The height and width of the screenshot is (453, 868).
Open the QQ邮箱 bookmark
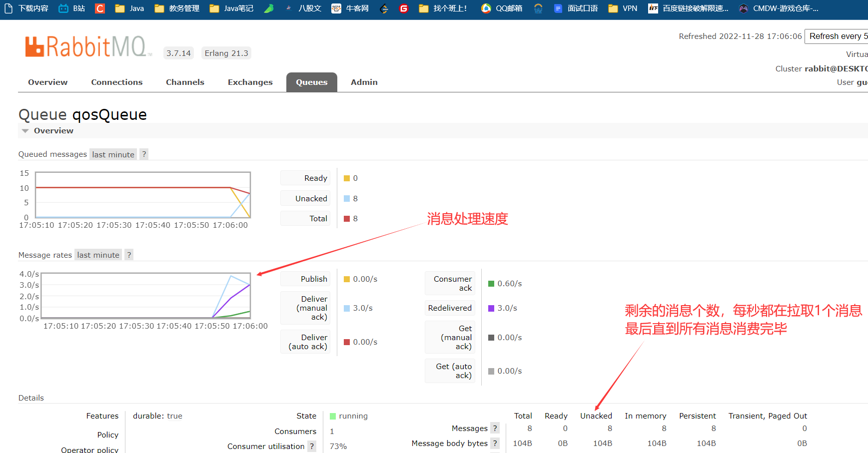tap(502, 8)
